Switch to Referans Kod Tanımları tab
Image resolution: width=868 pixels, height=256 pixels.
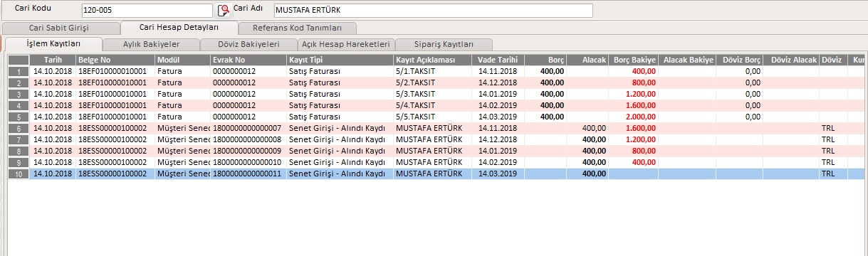pos(298,28)
